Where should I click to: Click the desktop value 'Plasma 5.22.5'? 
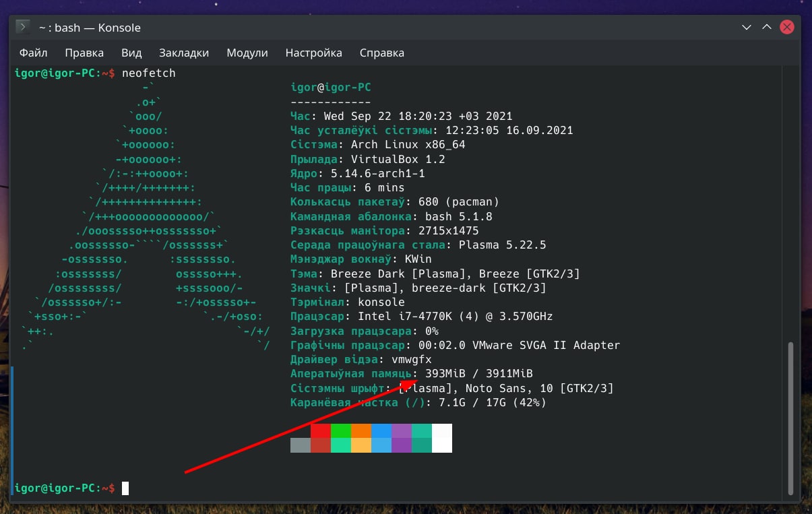[x=503, y=245]
